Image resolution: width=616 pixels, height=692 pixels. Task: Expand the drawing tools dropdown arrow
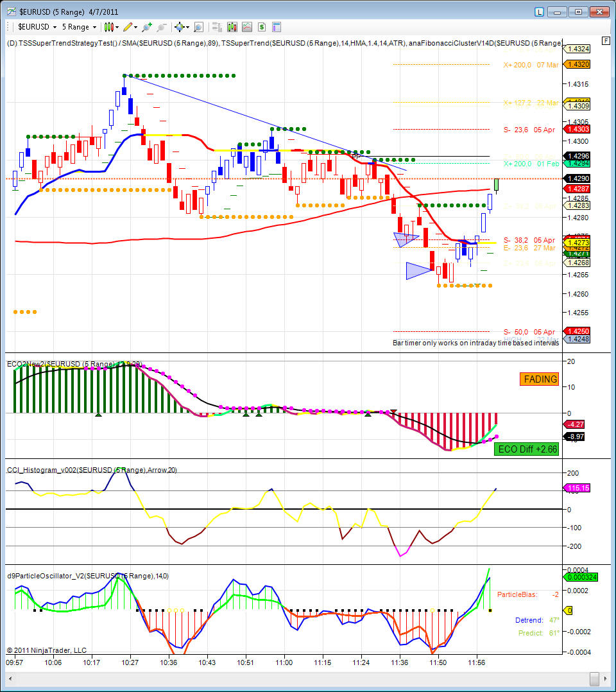[x=135, y=28]
